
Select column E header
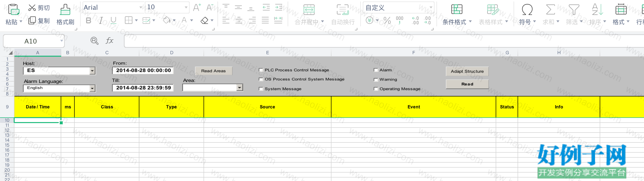[268, 53]
